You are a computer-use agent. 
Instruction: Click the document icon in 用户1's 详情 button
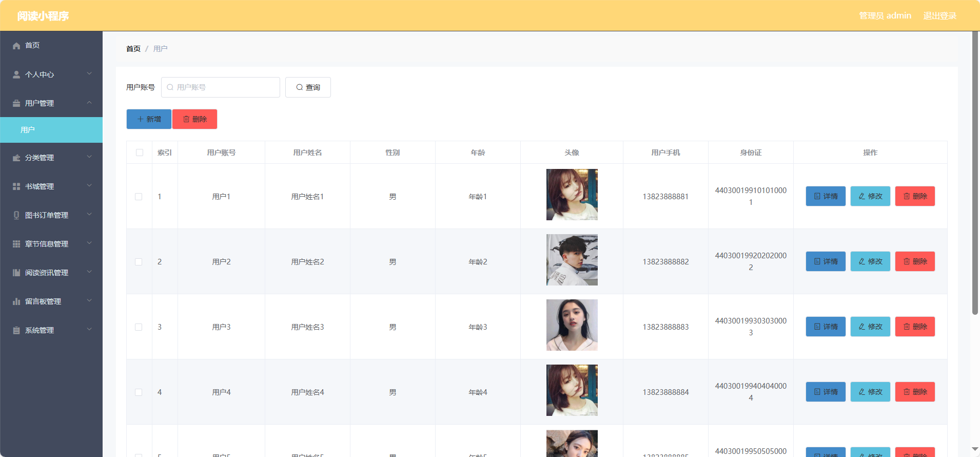click(x=817, y=196)
